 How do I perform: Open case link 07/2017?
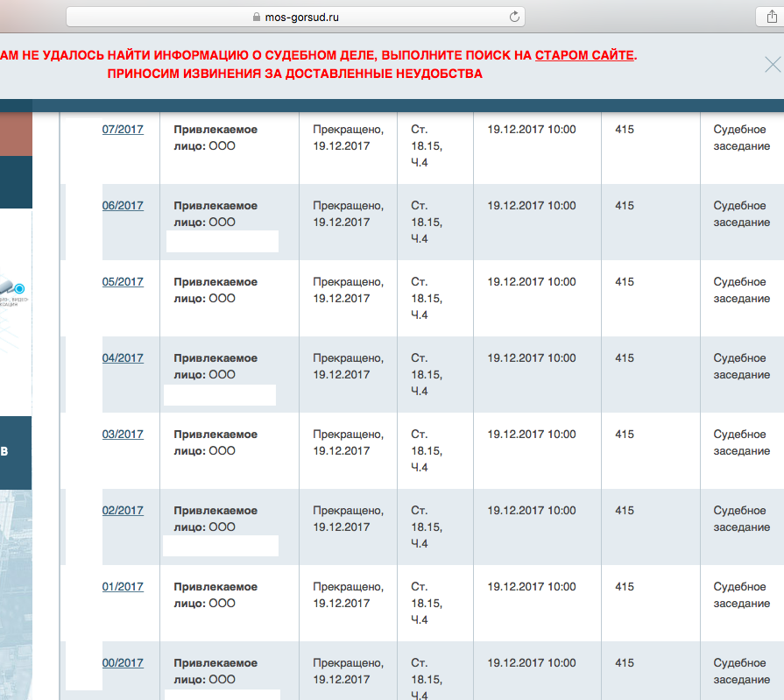tap(123, 130)
